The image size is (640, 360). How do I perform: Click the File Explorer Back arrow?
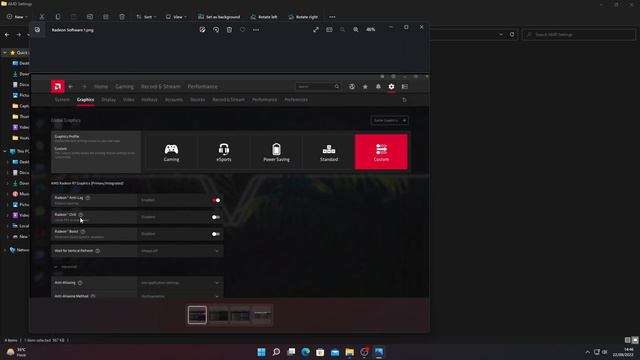7,35
